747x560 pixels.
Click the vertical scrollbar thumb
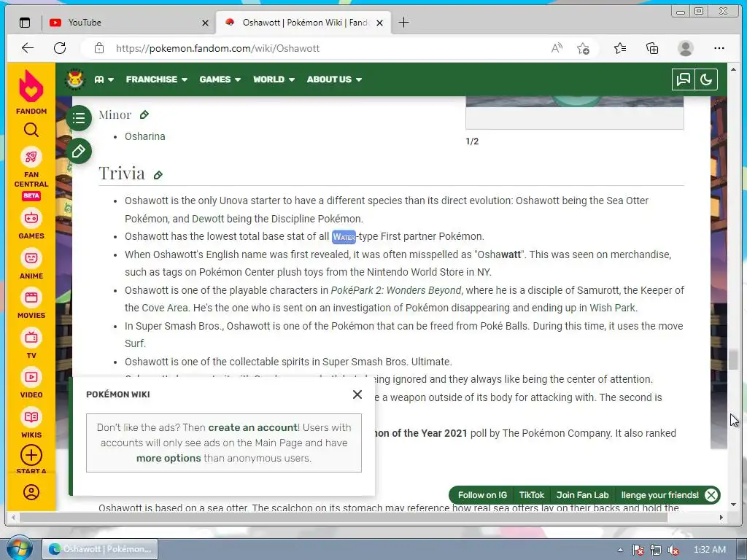732,360
